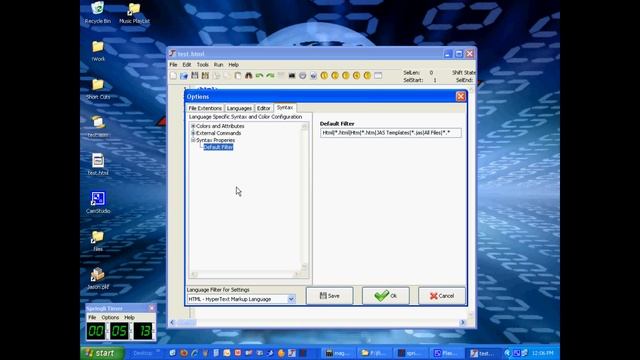Open the timer window's Help menu
This screenshot has width=640, height=360.
(x=129, y=317)
